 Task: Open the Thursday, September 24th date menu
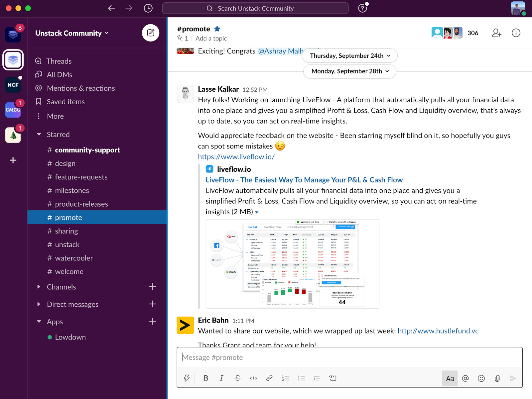click(x=349, y=55)
